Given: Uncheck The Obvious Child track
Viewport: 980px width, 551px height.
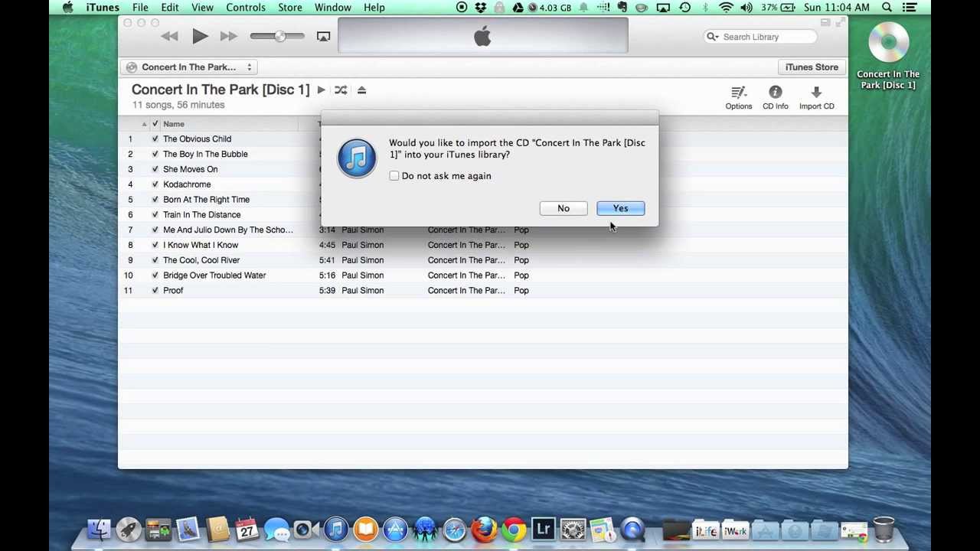Looking at the screenshot, I should coord(155,139).
